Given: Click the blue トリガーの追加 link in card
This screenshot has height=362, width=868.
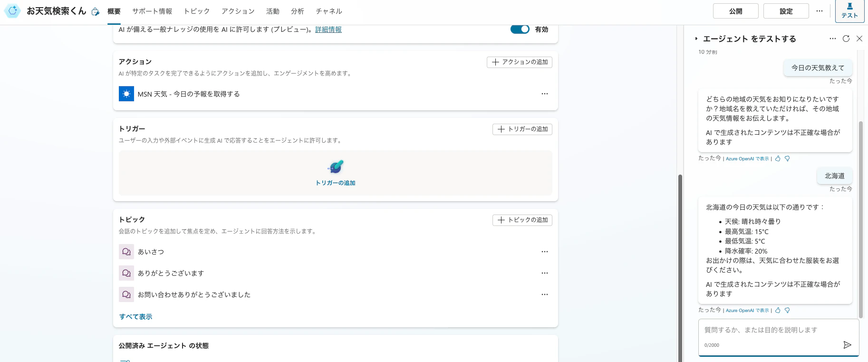Looking at the screenshot, I should (336, 183).
